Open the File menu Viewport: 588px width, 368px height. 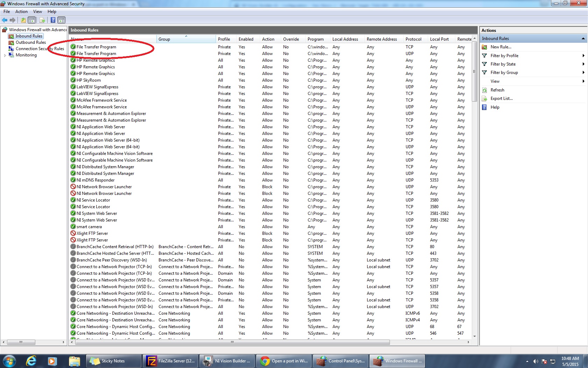pos(7,12)
